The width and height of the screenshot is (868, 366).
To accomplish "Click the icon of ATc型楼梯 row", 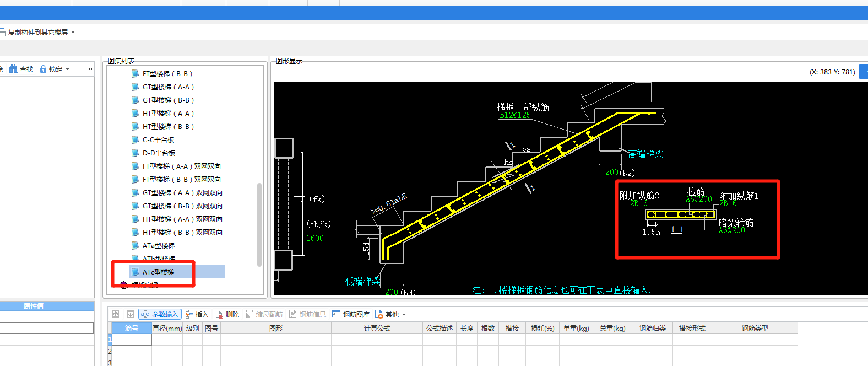I will (135, 272).
